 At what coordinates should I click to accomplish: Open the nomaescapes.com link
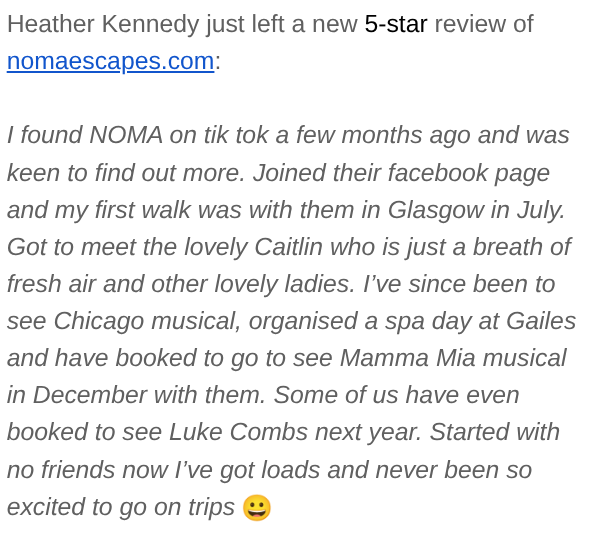point(110,61)
